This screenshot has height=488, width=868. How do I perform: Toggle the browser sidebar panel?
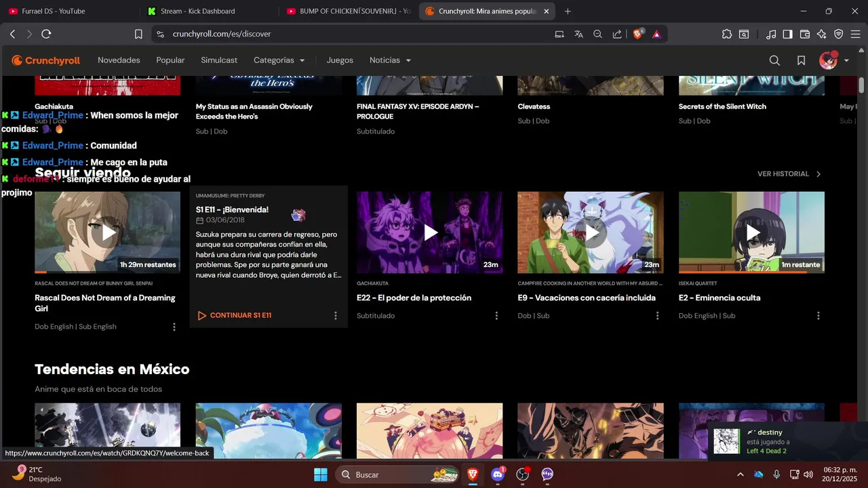pyautogui.click(x=787, y=34)
